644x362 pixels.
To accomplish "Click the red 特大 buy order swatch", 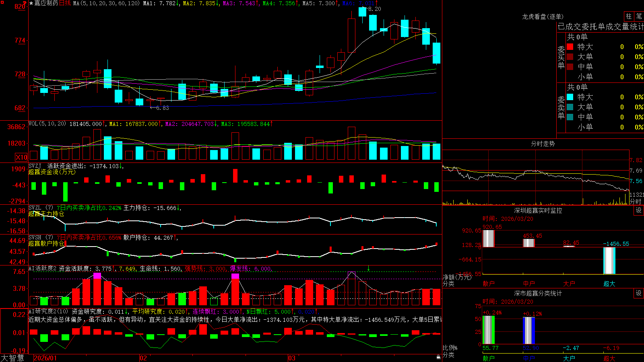I will (570, 47).
